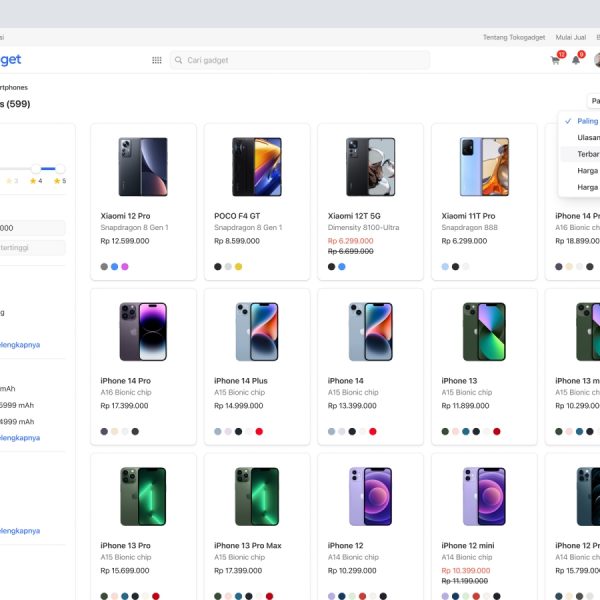Screen dimensions: 600x600
Task: Choose the Ulasan sort option
Action: point(580,137)
